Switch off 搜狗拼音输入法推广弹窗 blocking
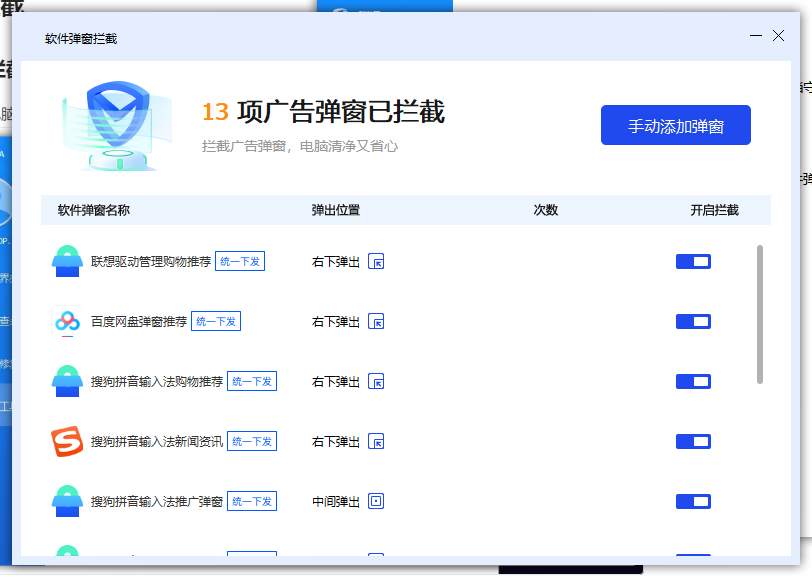The width and height of the screenshot is (812, 577). click(693, 501)
